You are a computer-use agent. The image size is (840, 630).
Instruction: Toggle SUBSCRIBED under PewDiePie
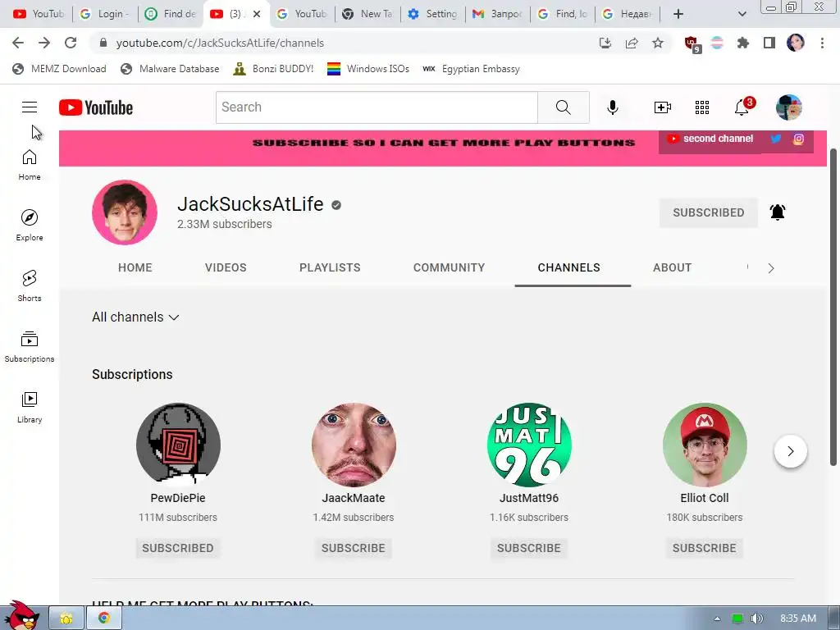(178, 548)
